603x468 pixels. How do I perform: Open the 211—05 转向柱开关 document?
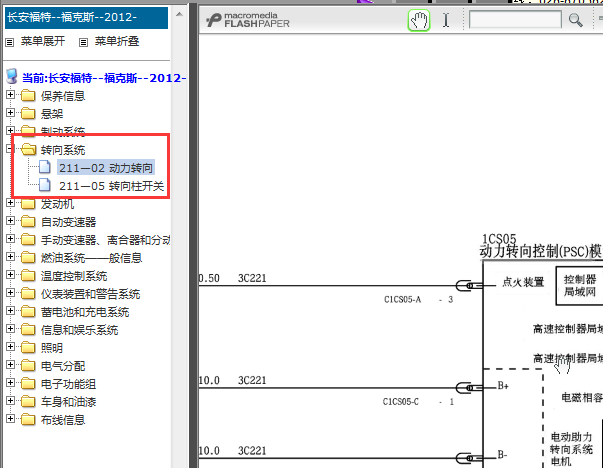click(112, 186)
